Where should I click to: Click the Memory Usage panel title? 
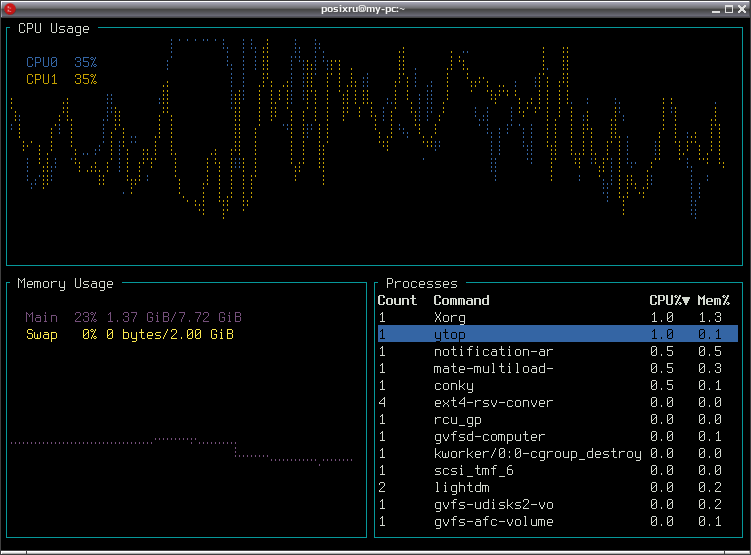point(65,283)
